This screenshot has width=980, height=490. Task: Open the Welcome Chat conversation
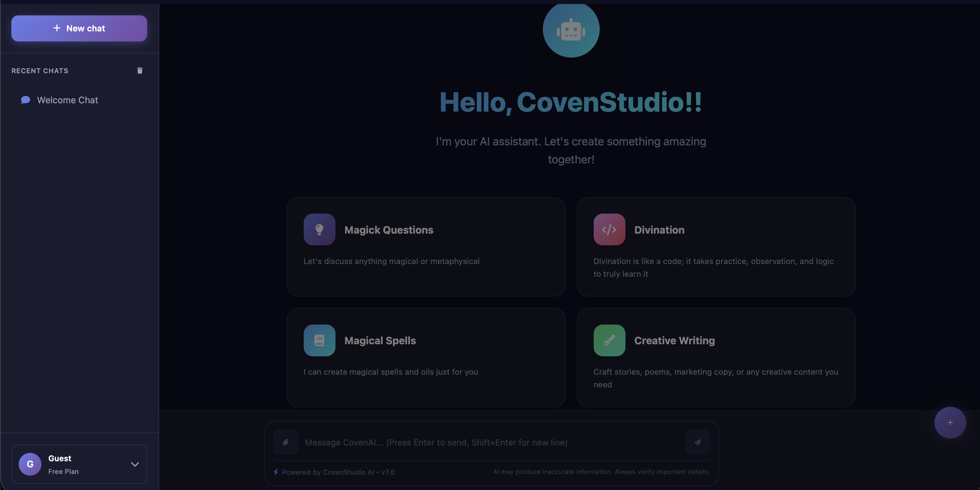[68, 100]
